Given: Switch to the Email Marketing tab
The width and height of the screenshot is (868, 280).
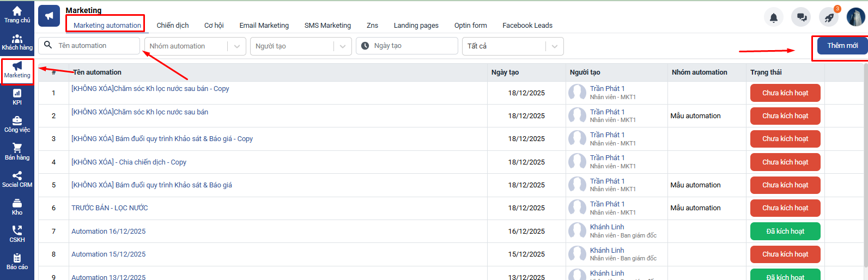Looking at the screenshot, I should 264,26.
